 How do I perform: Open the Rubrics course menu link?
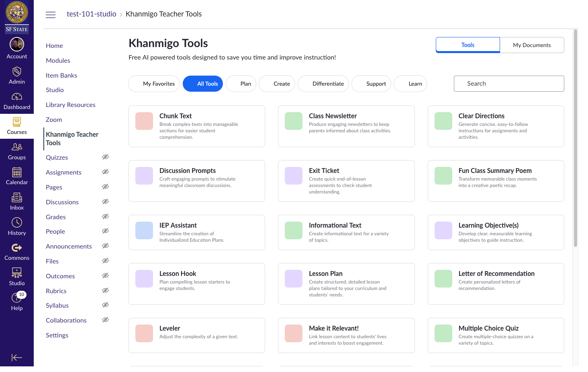click(x=56, y=291)
